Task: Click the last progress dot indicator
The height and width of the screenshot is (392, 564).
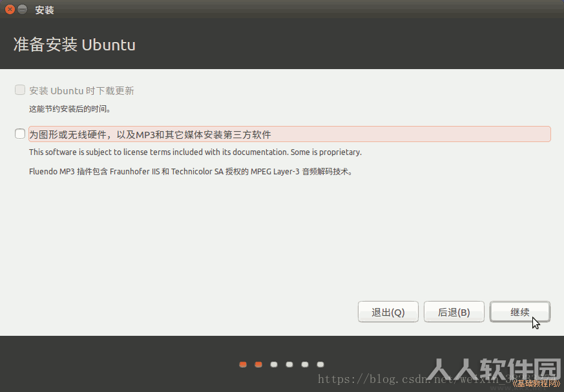Action: click(320, 365)
